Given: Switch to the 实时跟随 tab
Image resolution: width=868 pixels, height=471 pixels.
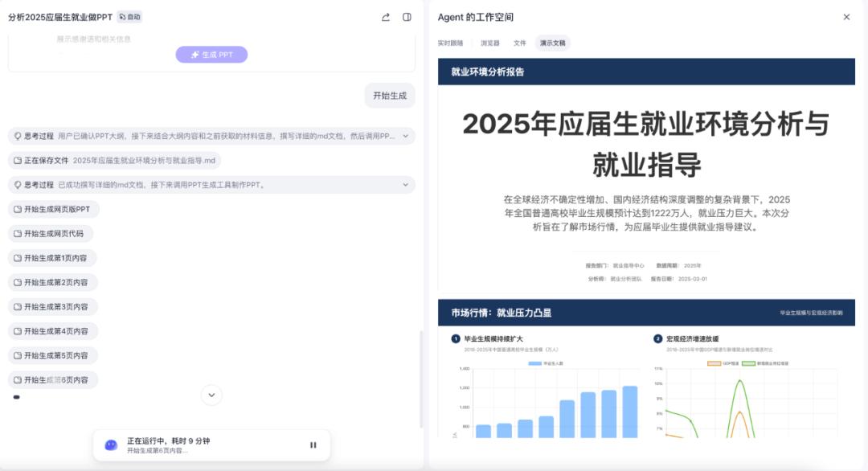Looking at the screenshot, I should [450, 43].
